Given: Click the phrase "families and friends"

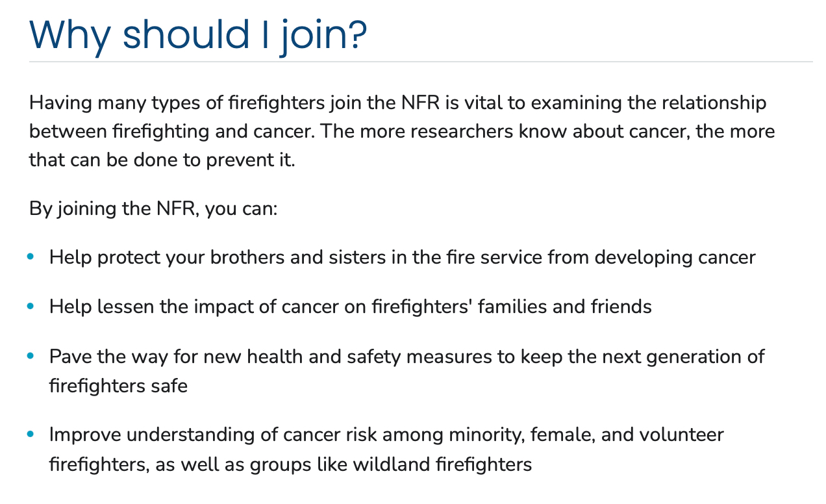Looking at the screenshot, I should point(565,306).
